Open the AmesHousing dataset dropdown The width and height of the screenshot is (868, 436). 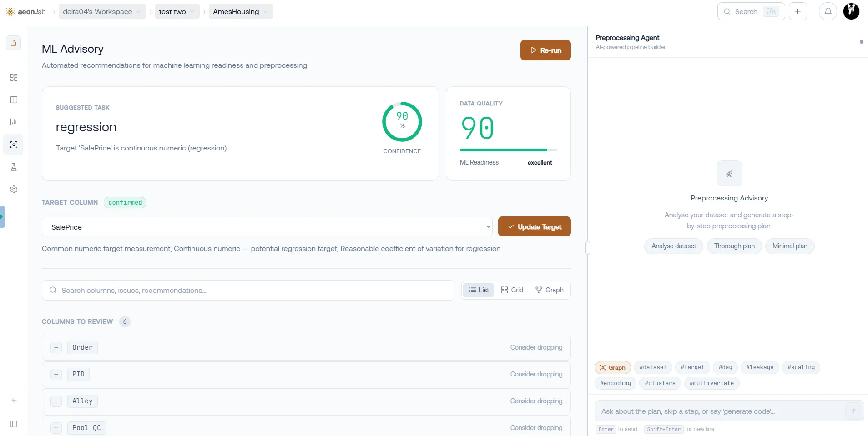coord(241,12)
